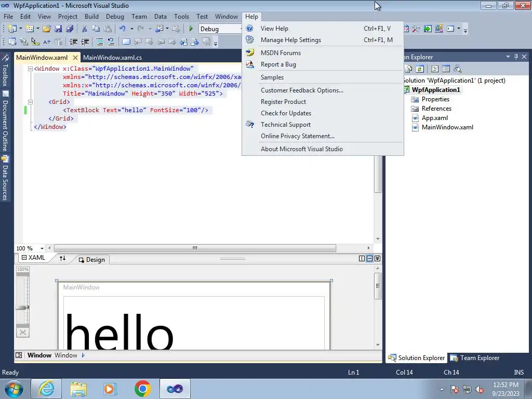Open the Navigate Backward dropdown arrow
Image resolution: width=532 pixels, height=399 pixels.
[167, 29]
